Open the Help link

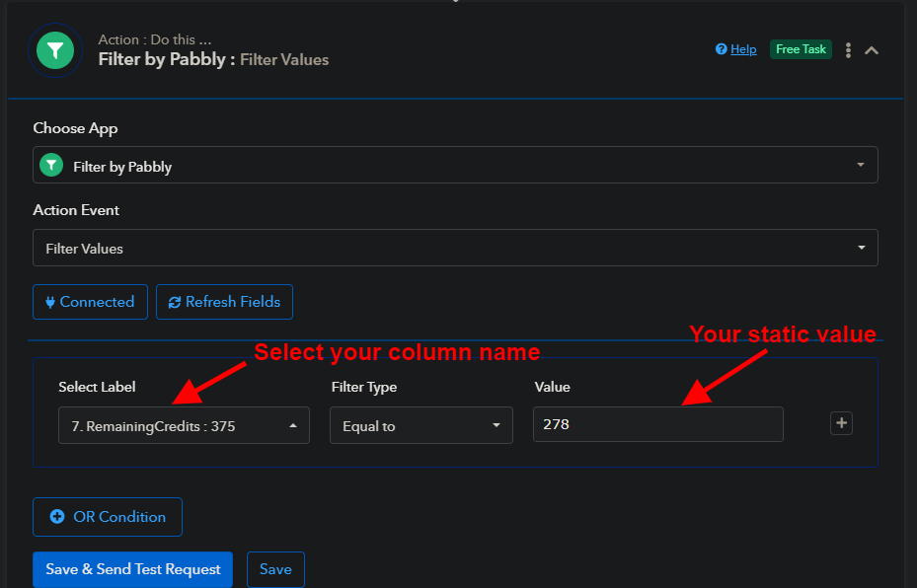point(743,49)
